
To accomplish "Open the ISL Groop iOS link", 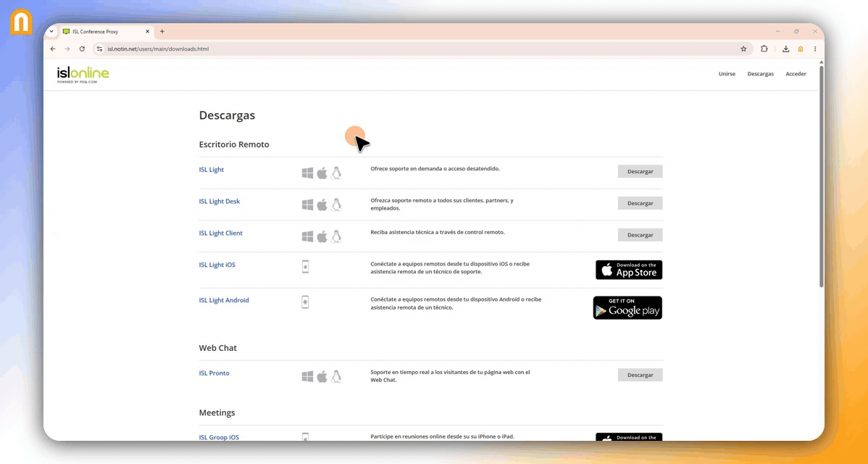I will 219,437.
